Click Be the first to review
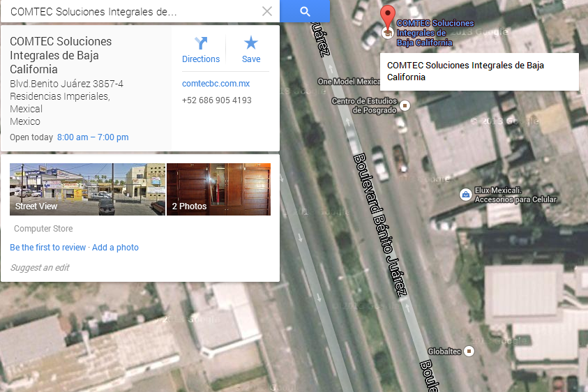588x392 pixels. click(x=47, y=248)
